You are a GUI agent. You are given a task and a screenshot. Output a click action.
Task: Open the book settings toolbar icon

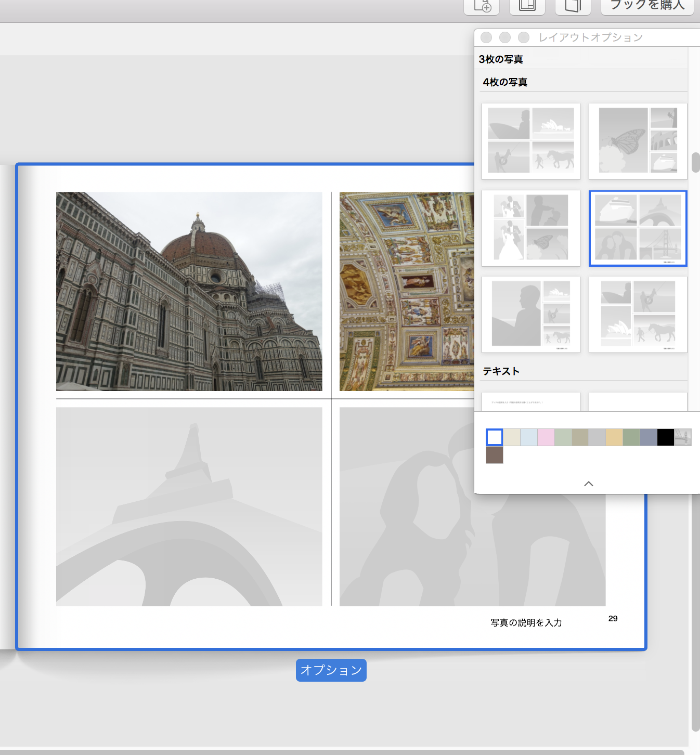[x=573, y=6]
